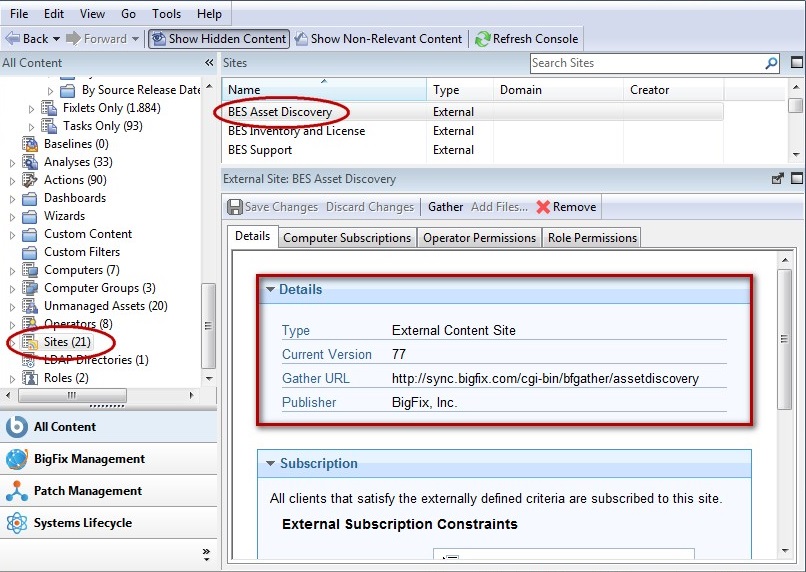Open the Forward history dropdown arrow
The image size is (806, 572).
pyautogui.click(x=135, y=39)
